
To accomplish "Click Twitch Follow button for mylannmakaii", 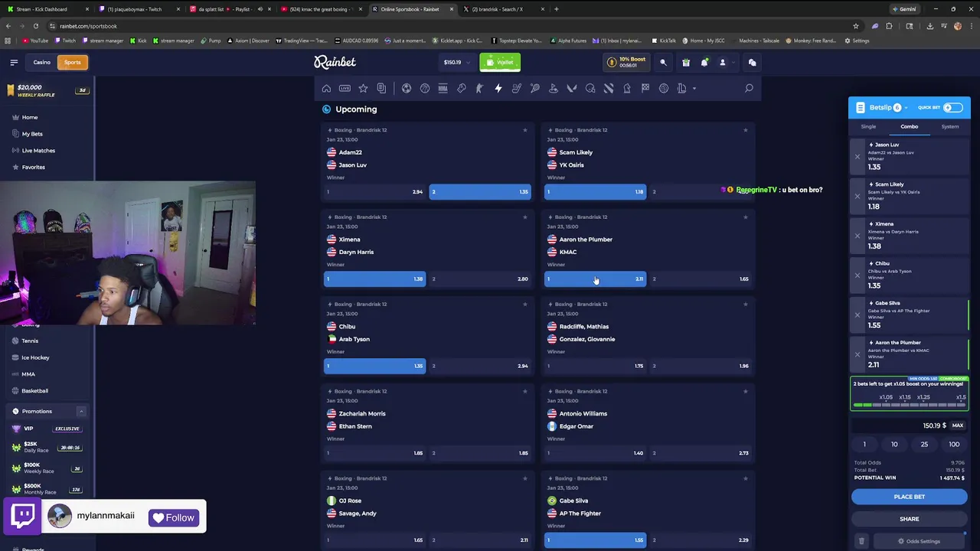I will pos(174,518).
